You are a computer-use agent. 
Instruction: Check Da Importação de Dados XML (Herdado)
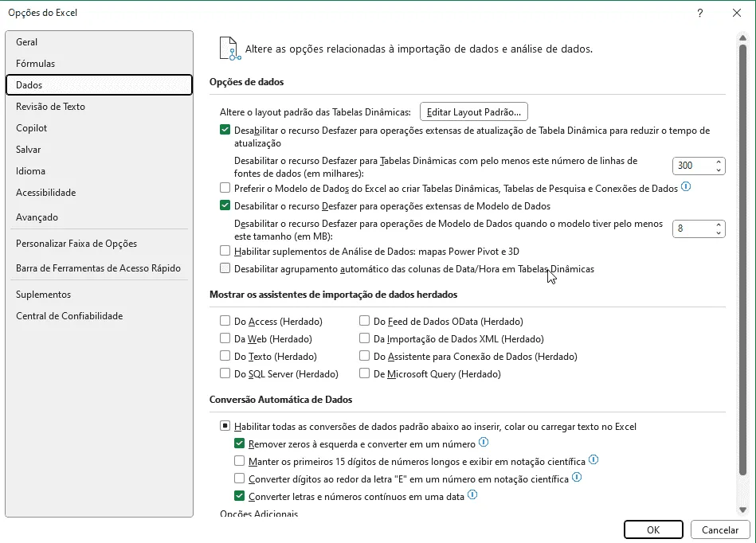click(x=365, y=338)
